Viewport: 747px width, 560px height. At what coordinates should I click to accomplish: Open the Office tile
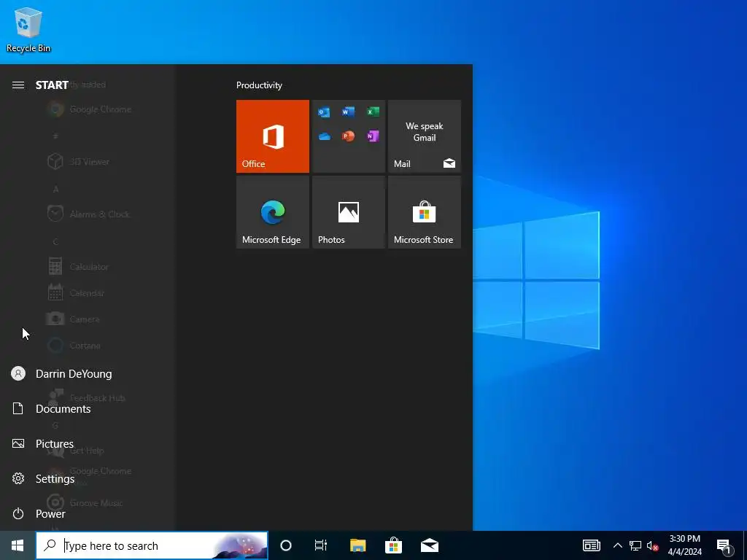273,136
